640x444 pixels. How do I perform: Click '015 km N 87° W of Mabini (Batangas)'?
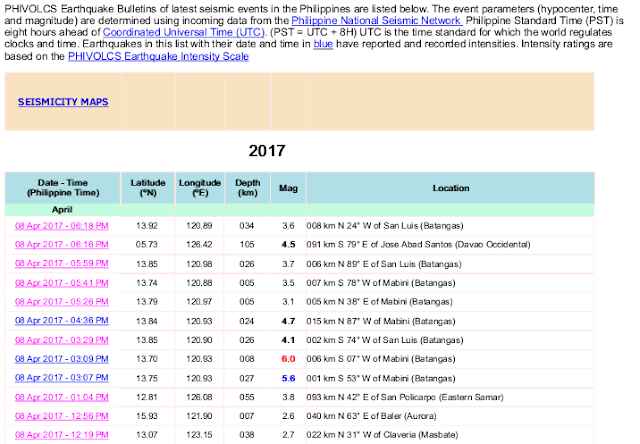381,321
